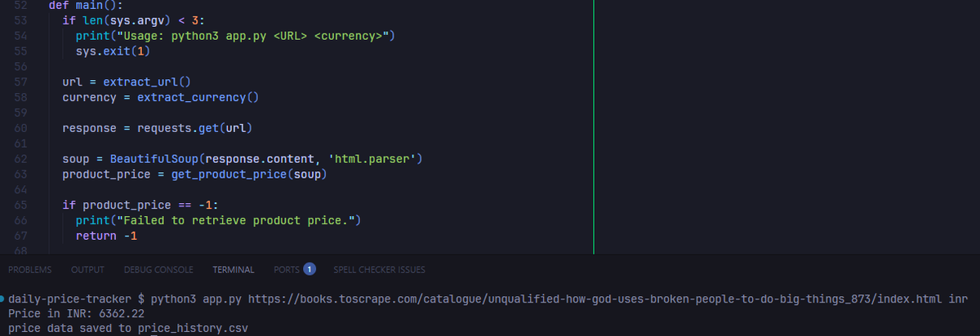Click the blue prompt dot before daily-price-tracker

click(3, 298)
